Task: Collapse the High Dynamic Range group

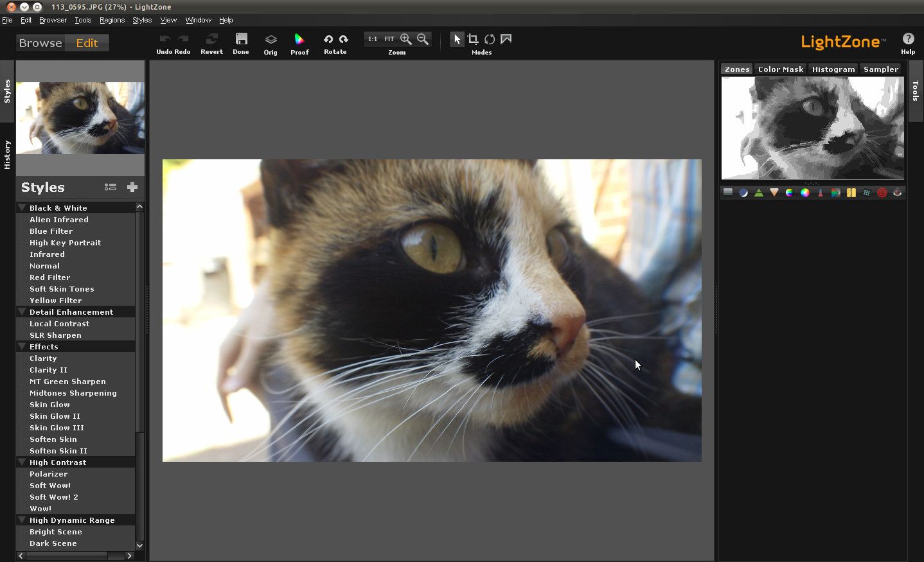Action: [22, 520]
